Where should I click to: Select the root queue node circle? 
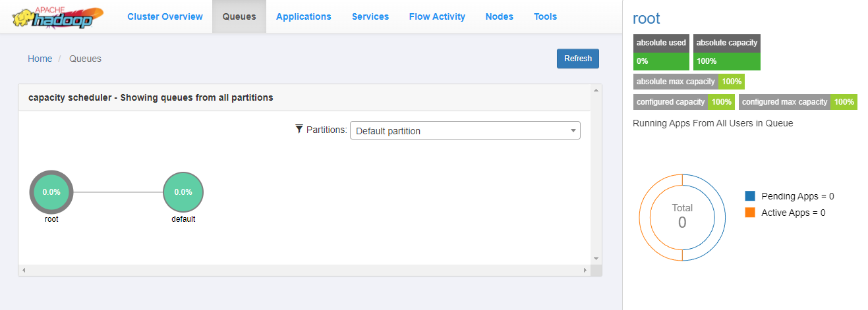[x=51, y=192]
